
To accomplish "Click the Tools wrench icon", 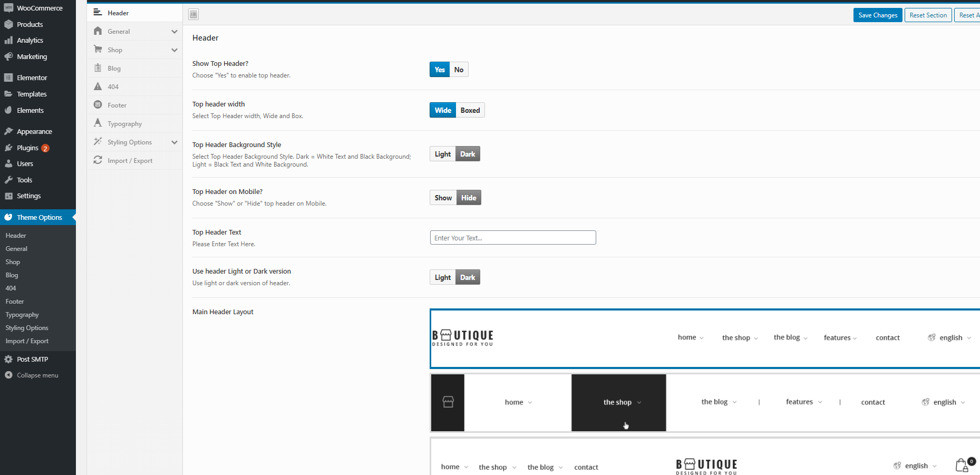I will point(8,180).
